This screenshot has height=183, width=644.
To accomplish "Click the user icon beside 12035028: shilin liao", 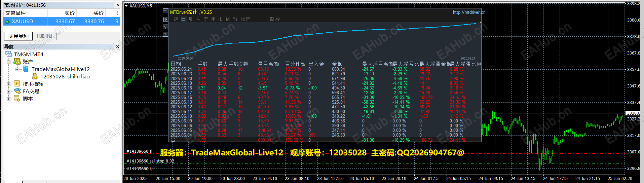I will point(35,76).
